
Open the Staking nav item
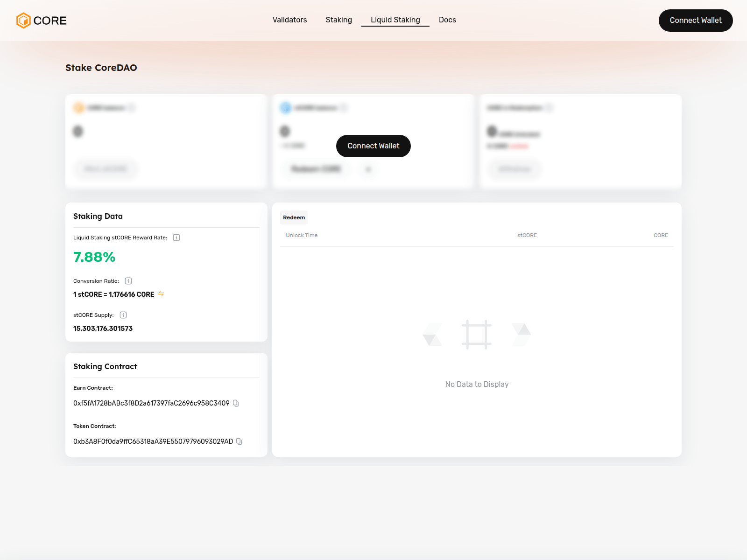[339, 20]
